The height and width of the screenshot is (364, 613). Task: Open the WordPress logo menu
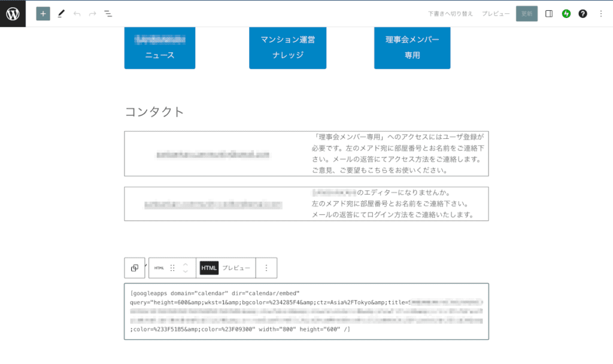click(13, 14)
